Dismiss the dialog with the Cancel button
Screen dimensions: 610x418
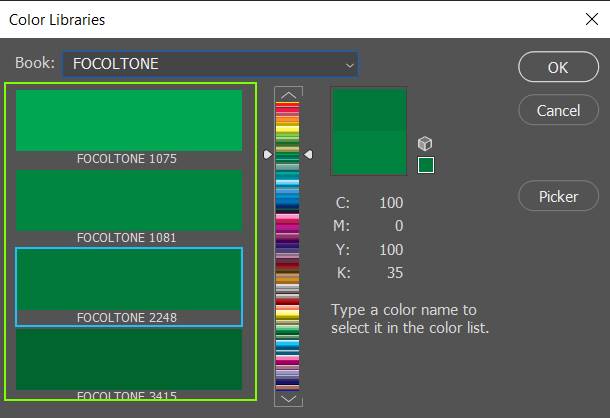pyautogui.click(x=558, y=110)
